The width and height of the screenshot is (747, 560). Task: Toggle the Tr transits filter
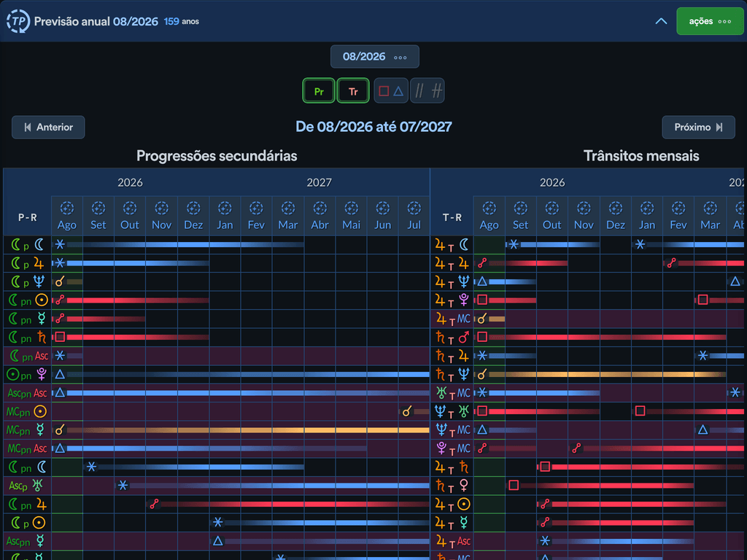[353, 90]
